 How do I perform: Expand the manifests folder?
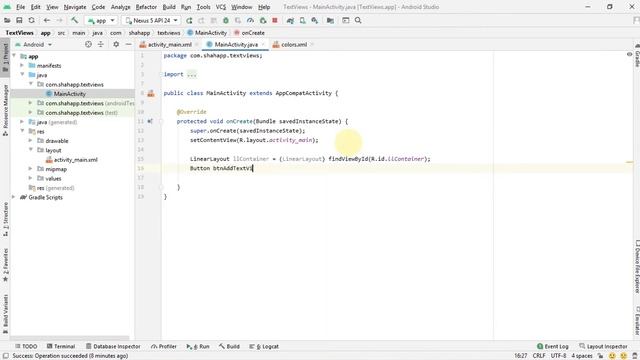tap(22, 65)
